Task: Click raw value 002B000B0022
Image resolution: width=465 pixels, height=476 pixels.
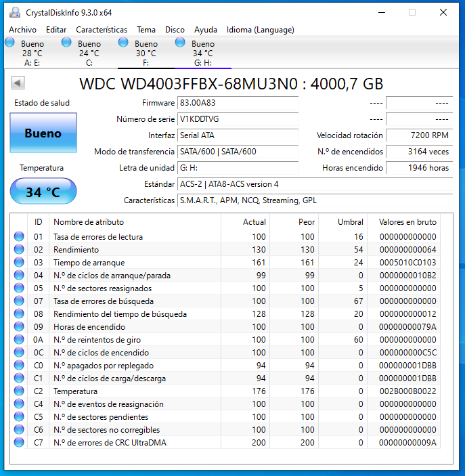Action: pyautogui.click(x=407, y=391)
